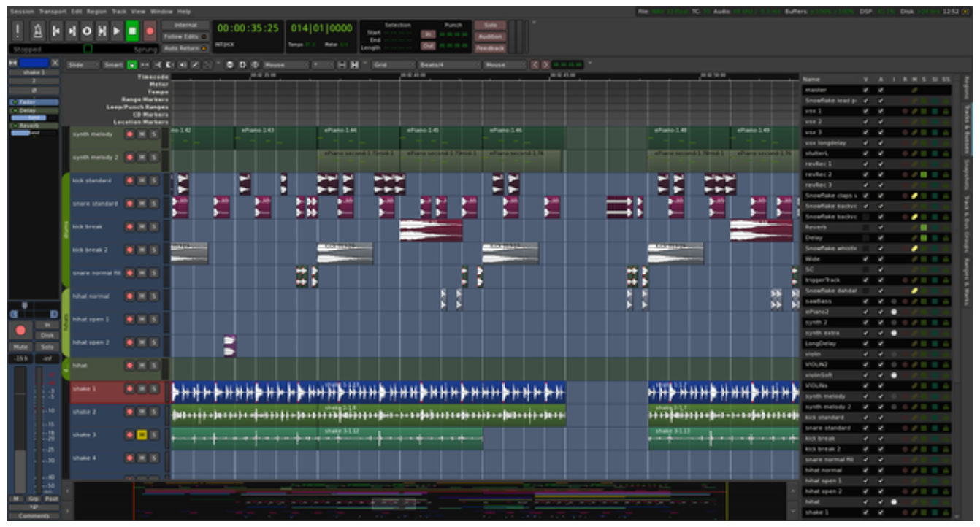Jump to session start with transport icon

click(x=55, y=31)
